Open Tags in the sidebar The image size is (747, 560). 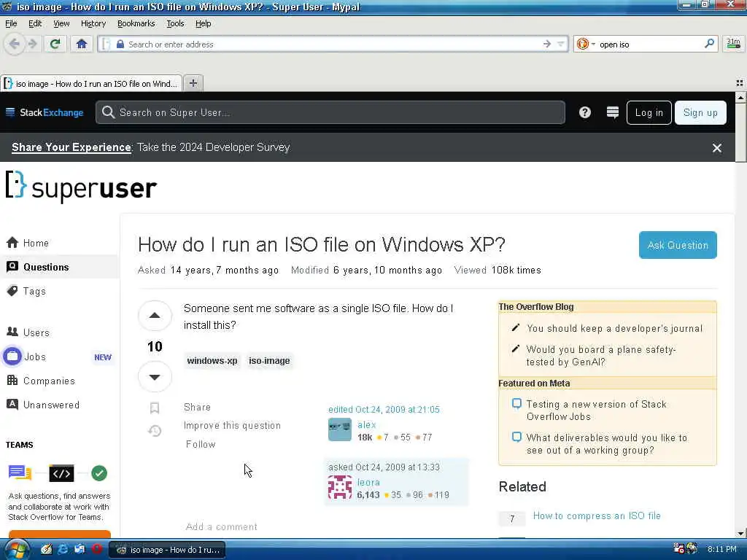[34, 291]
